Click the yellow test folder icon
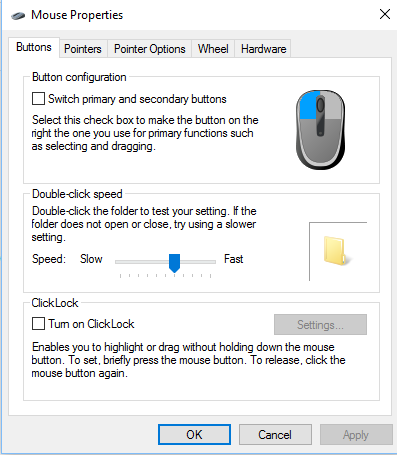 (x=336, y=251)
